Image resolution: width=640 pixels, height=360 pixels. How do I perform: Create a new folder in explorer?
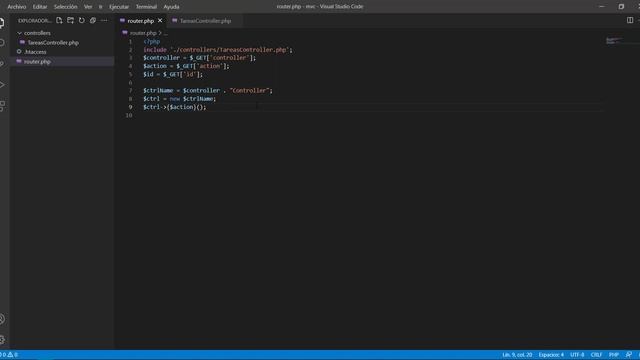[71, 20]
